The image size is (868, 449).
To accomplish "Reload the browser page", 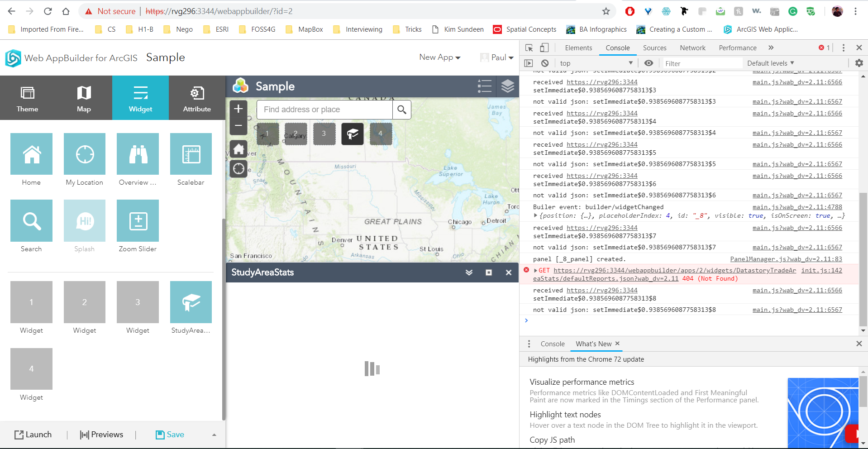I will coord(48,11).
